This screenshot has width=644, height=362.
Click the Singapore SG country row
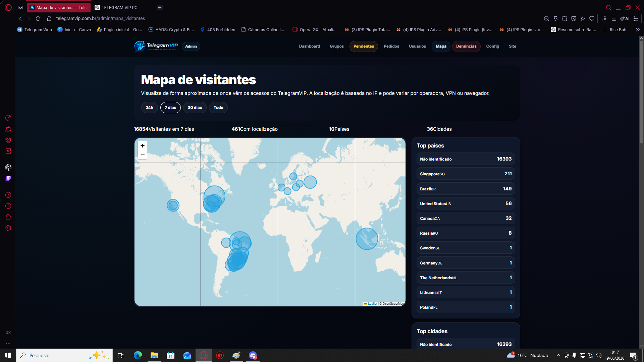466,174
